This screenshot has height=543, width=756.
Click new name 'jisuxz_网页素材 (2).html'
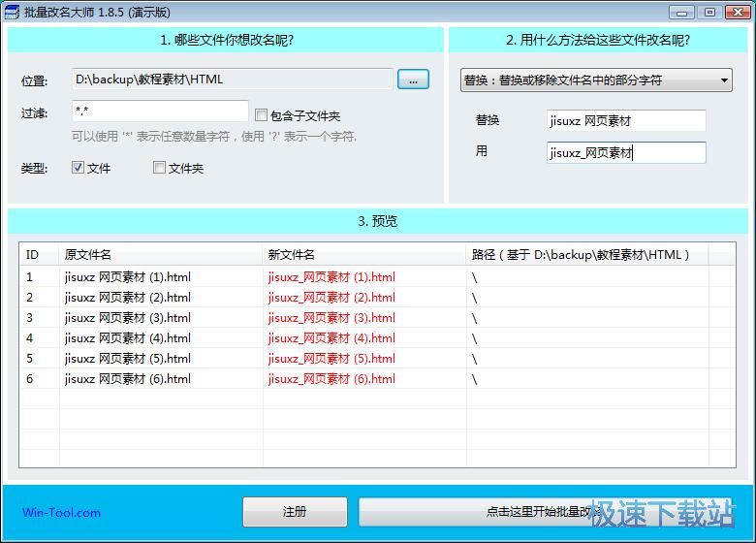click(x=331, y=298)
